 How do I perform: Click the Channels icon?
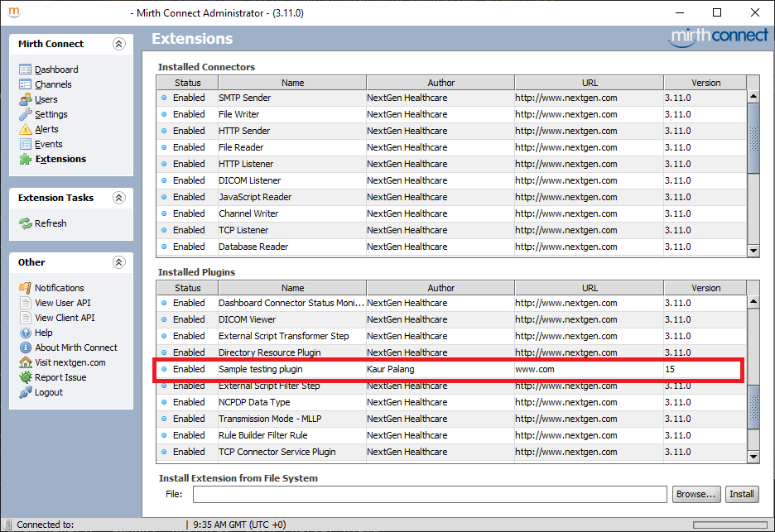click(25, 84)
